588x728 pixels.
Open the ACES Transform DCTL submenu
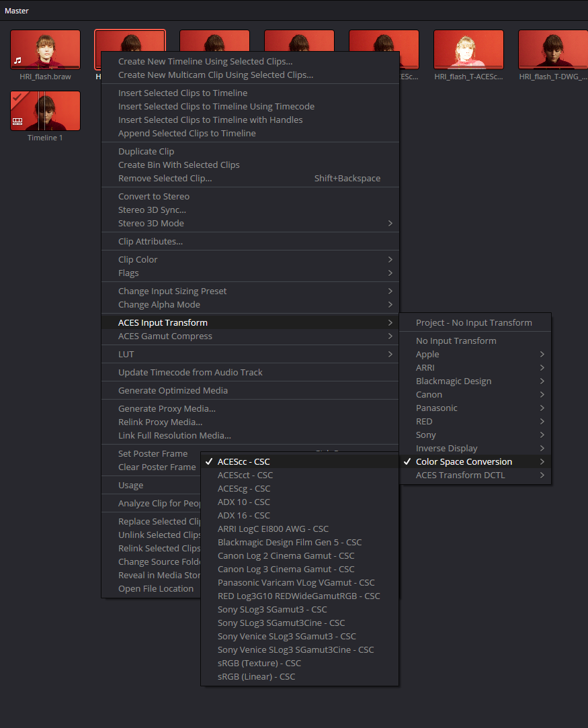click(460, 475)
